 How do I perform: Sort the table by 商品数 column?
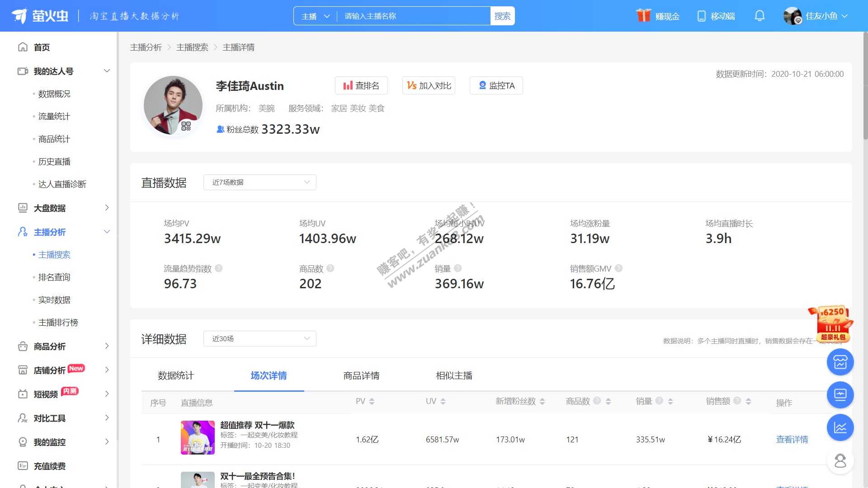609,401
